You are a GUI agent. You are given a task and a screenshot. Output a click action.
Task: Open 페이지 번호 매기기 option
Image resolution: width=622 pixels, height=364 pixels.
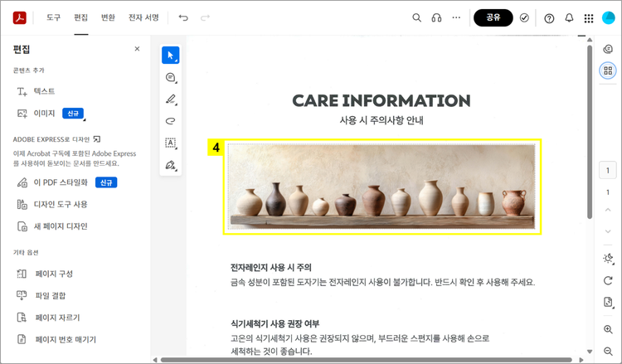click(56, 339)
